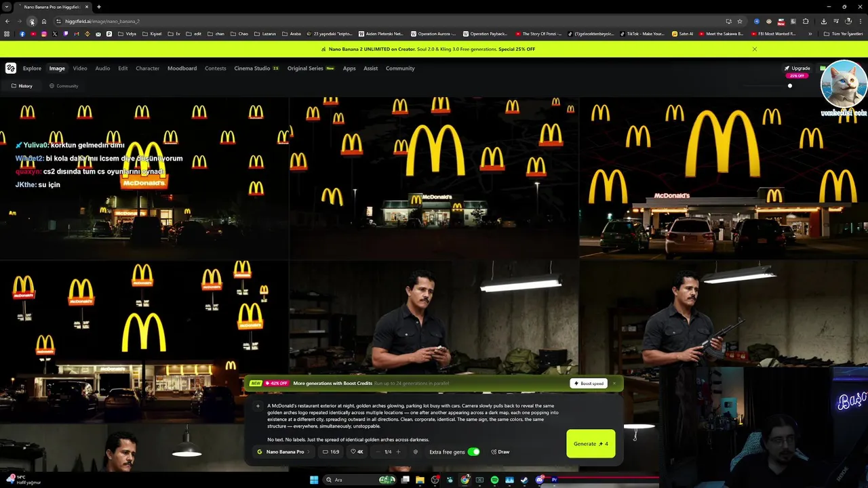This screenshot has height=488, width=868.
Task: Select the Image tab in navigation
Action: [x=57, y=68]
